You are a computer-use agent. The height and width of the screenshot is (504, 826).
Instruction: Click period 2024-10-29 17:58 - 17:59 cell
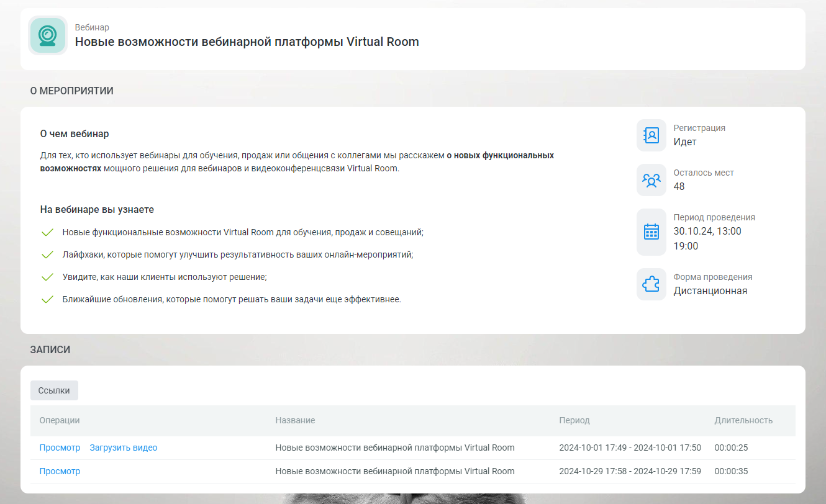click(x=630, y=471)
